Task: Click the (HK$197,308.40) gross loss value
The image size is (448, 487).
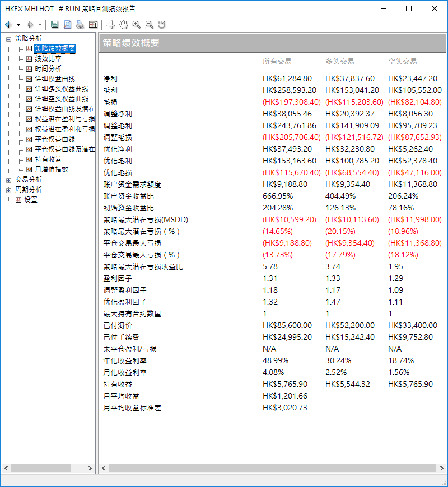Action: (x=292, y=102)
